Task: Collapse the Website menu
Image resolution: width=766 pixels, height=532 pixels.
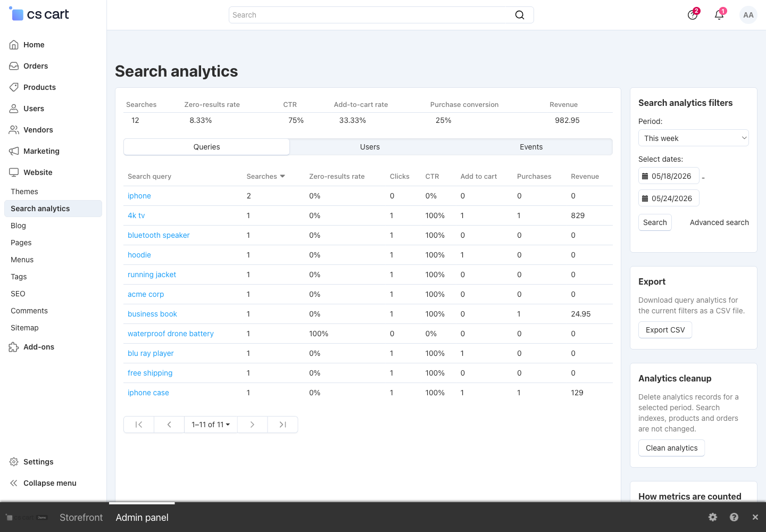Action: pyautogui.click(x=38, y=172)
